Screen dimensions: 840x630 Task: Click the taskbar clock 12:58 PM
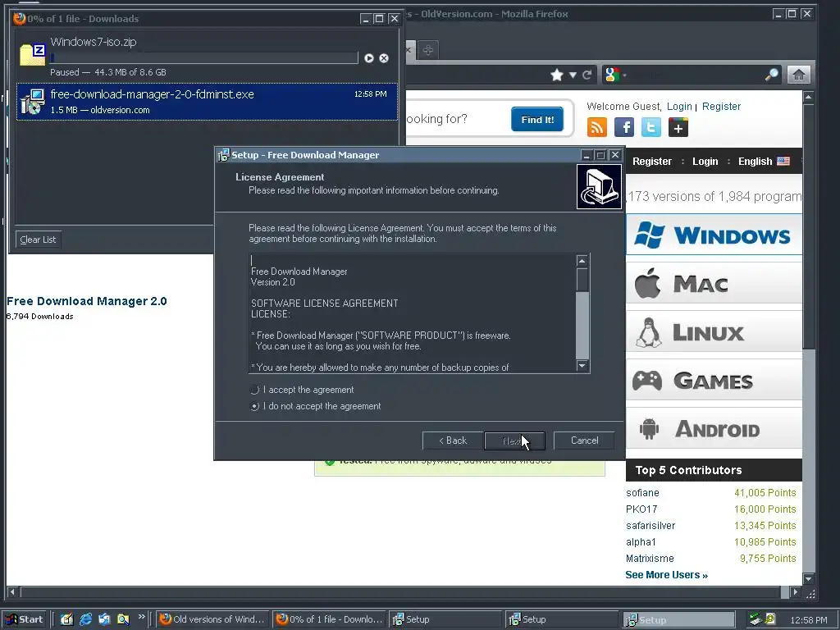click(x=808, y=620)
